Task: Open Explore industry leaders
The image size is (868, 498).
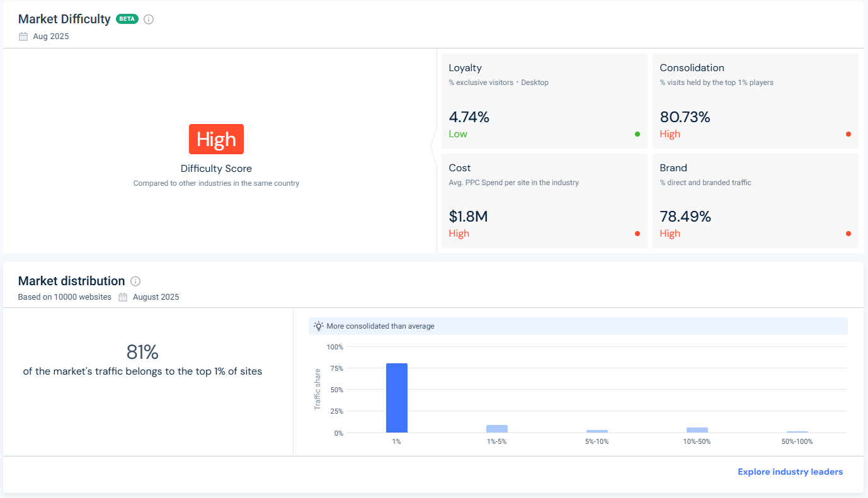Action: pos(790,472)
